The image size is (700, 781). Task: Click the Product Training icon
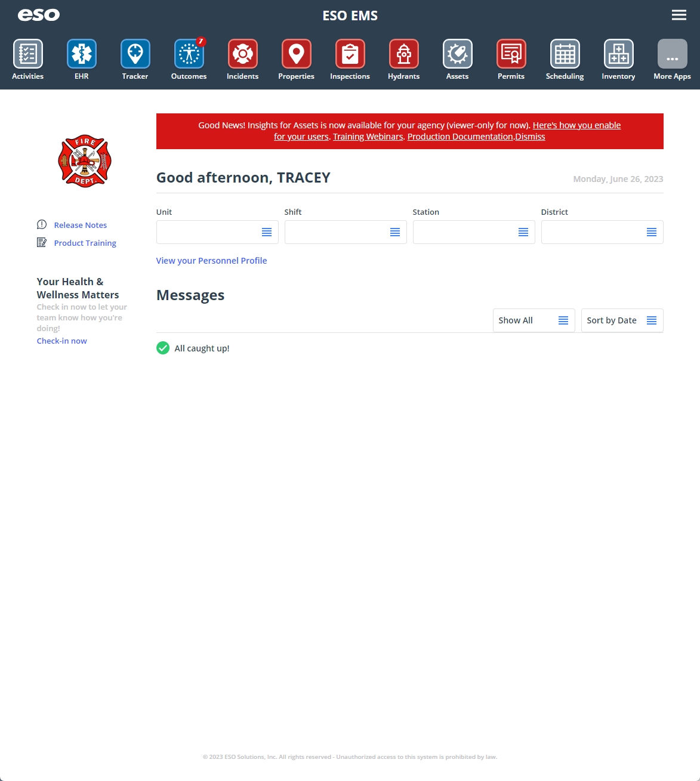[x=42, y=242]
